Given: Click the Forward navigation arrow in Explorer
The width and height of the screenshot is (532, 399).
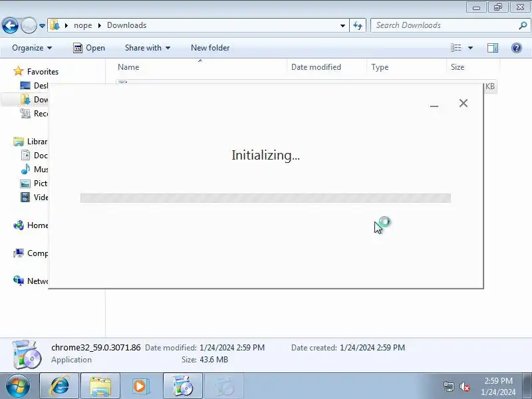Looking at the screenshot, I should [x=29, y=25].
